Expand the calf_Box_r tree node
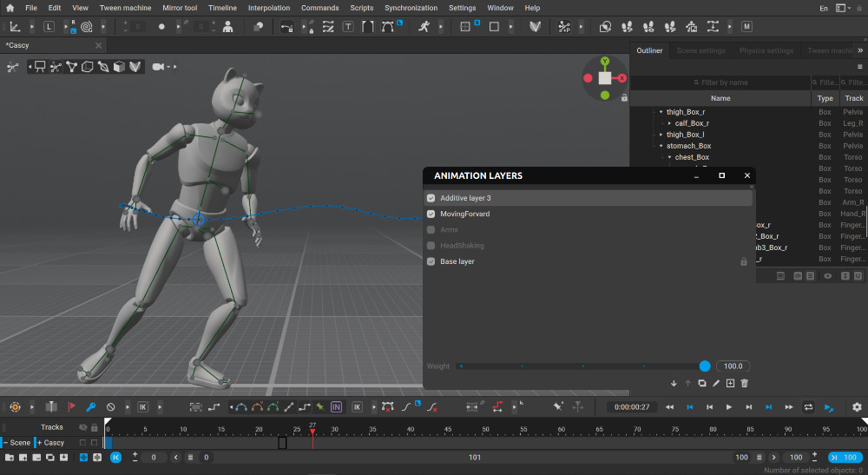Viewport: 868px width, 475px height. click(x=669, y=123)
